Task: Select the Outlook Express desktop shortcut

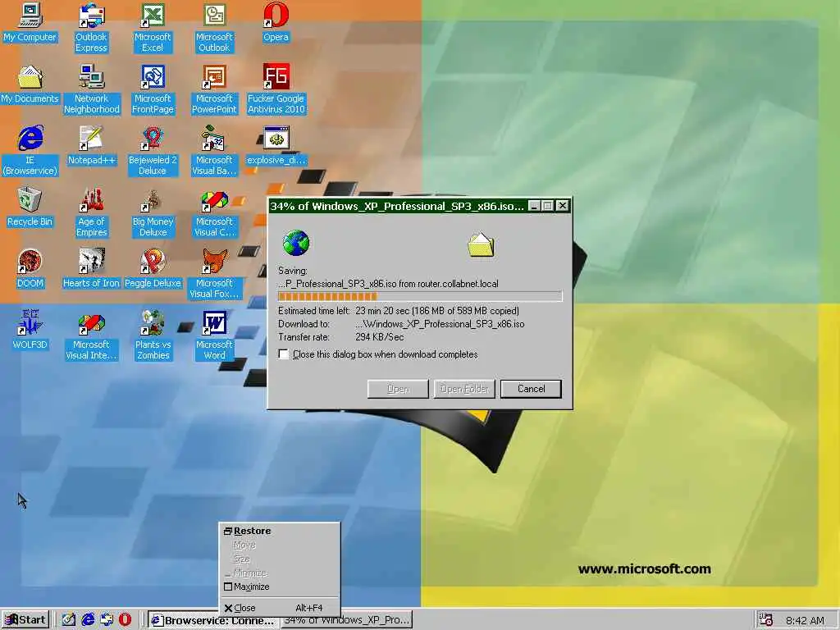Action: (x=91, y=28)
